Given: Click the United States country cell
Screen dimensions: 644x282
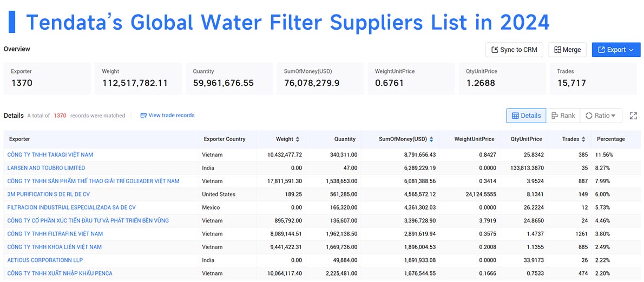Looking at the screenshot, I should pyautogui.click(x=219, y=194).
